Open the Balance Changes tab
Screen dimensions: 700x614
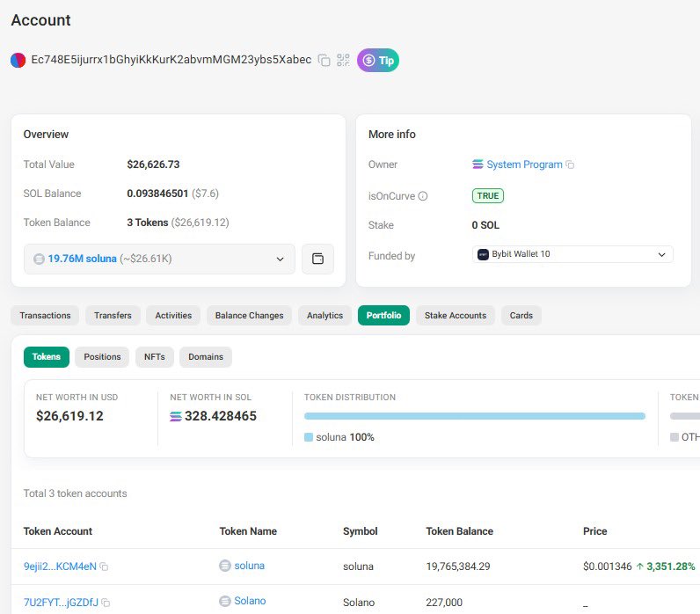point(249,315)
